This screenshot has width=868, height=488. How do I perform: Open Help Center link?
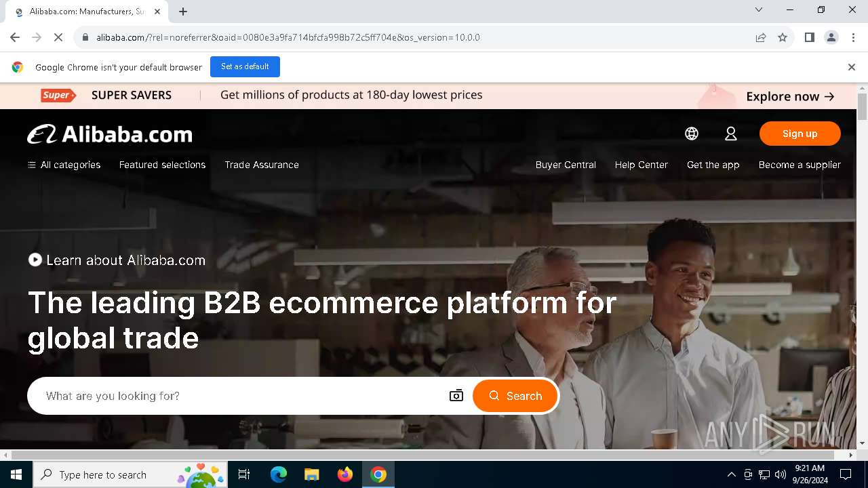pos(642,165)
